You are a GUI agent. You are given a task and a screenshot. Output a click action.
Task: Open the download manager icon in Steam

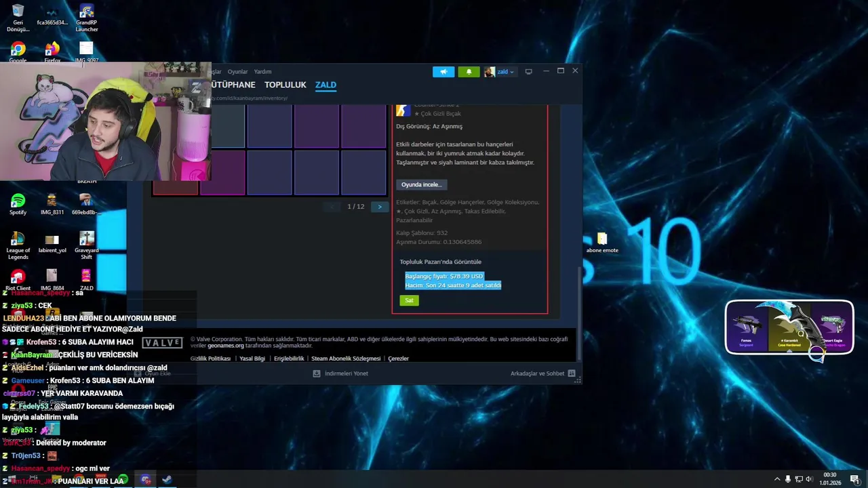(x=316, y=373)
